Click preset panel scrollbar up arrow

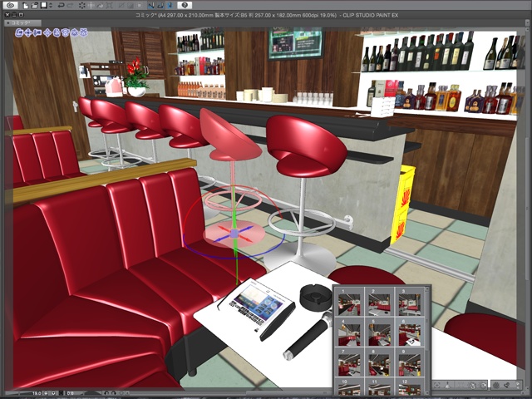tap(427, 288)
